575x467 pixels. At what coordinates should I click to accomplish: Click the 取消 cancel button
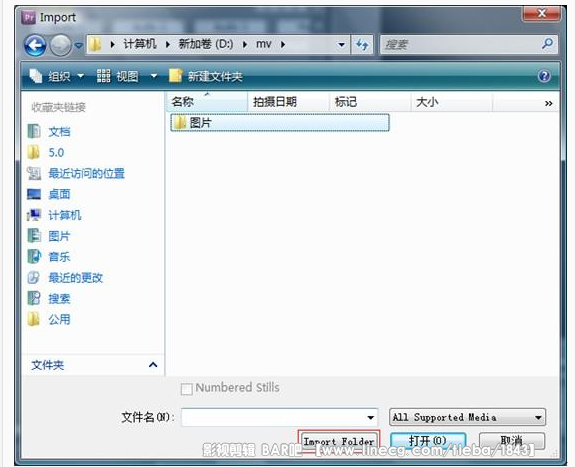512,441
